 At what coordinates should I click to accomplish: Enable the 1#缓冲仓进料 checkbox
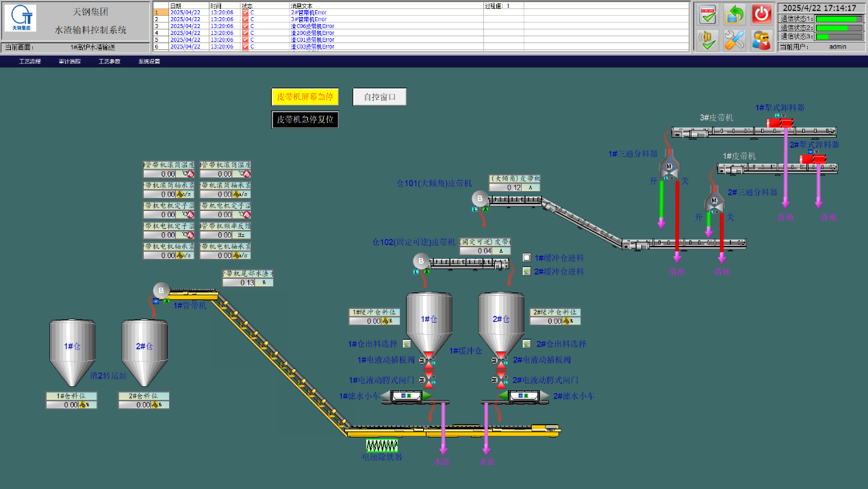coord(526,258)
